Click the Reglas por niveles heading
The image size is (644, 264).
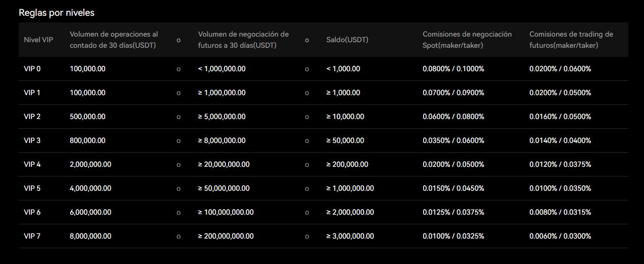pos(56,12)
